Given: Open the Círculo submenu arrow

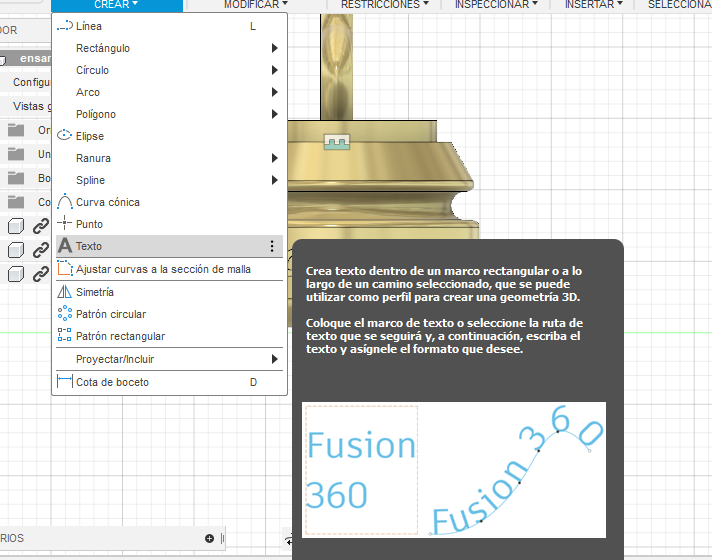Looking at the screenshot, I should [274, 70].
